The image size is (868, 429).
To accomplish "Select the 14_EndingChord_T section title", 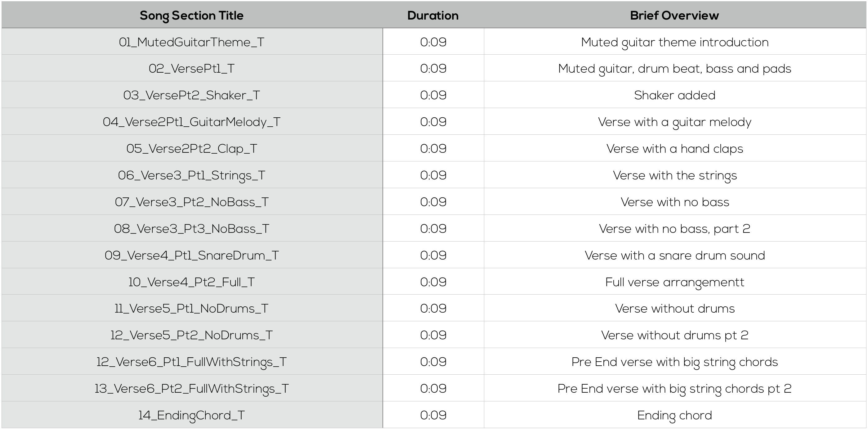I will click(191, 415).
